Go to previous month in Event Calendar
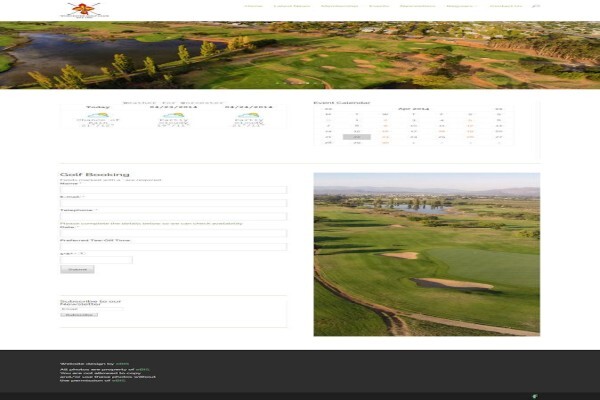The width and height of the screenshot is (600, 400). tap(328, 109)
